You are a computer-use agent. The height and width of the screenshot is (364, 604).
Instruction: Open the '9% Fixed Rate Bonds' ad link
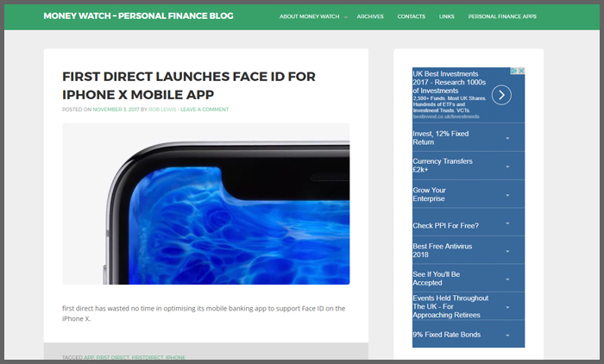(446, 335)
